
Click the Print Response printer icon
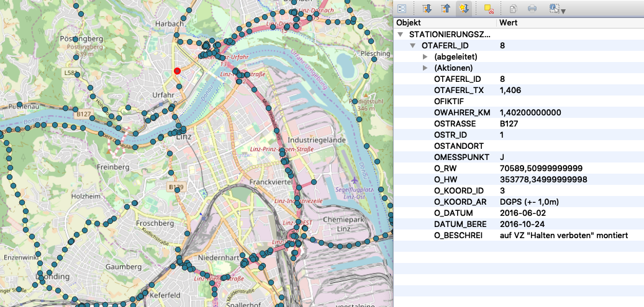pyautogui.click(x=532, y=9)
